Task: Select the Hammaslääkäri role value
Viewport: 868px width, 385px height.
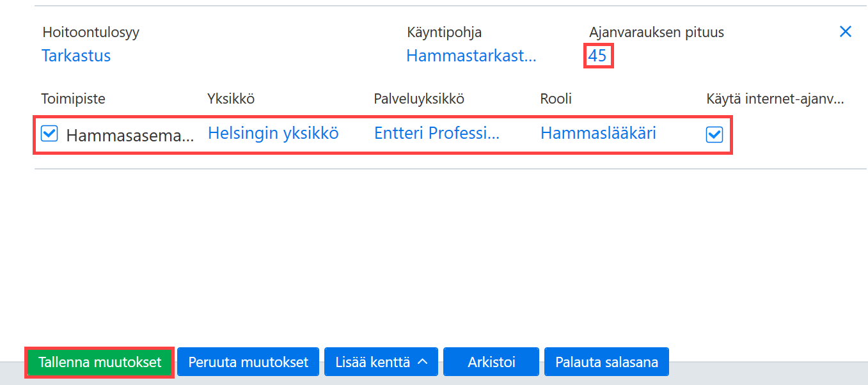Action: point(598,133)
